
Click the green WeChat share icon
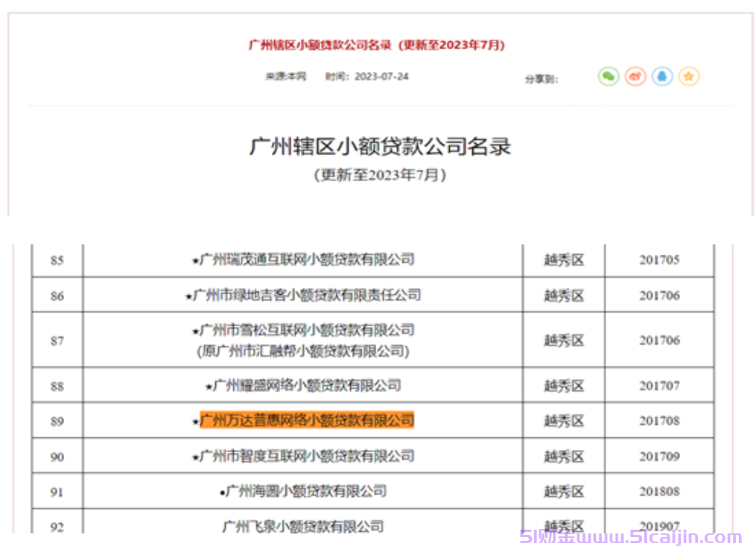608,76
